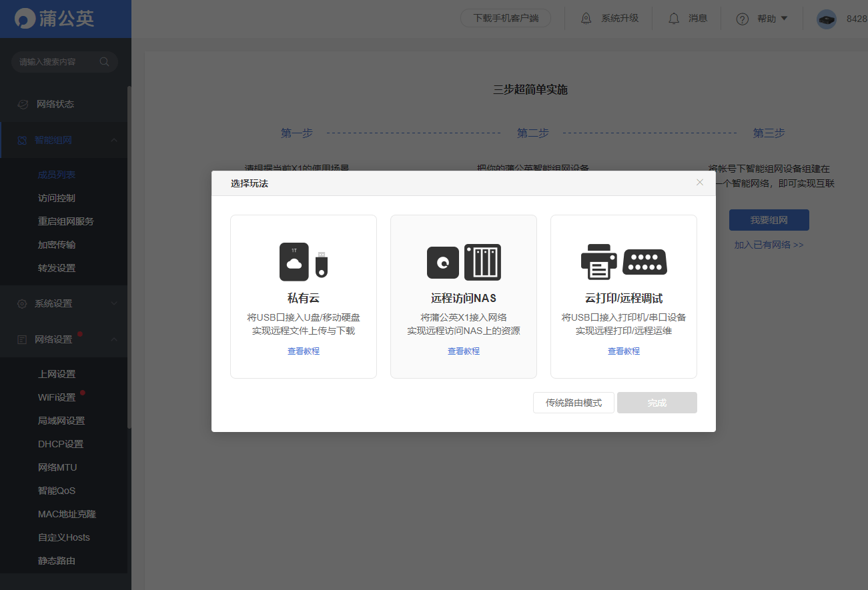Select the 云打印/远程调试 mode card
Viewport: 868px width, 590px height.
[623, 296]
